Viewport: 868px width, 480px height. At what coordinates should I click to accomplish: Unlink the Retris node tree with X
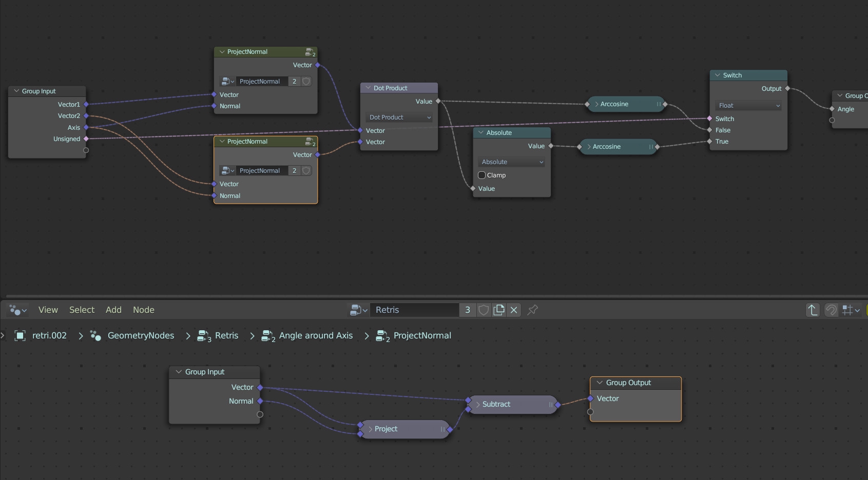click(514, 310)
